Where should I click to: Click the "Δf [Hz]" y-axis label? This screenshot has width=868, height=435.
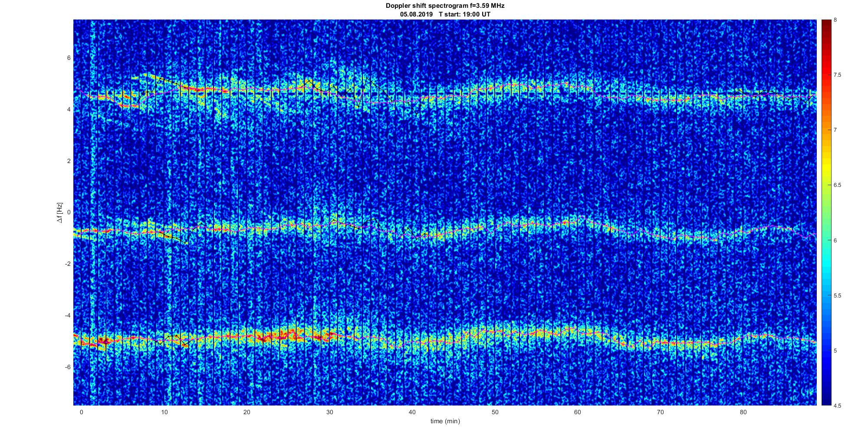pyautogui.click(x=60, y=213)
